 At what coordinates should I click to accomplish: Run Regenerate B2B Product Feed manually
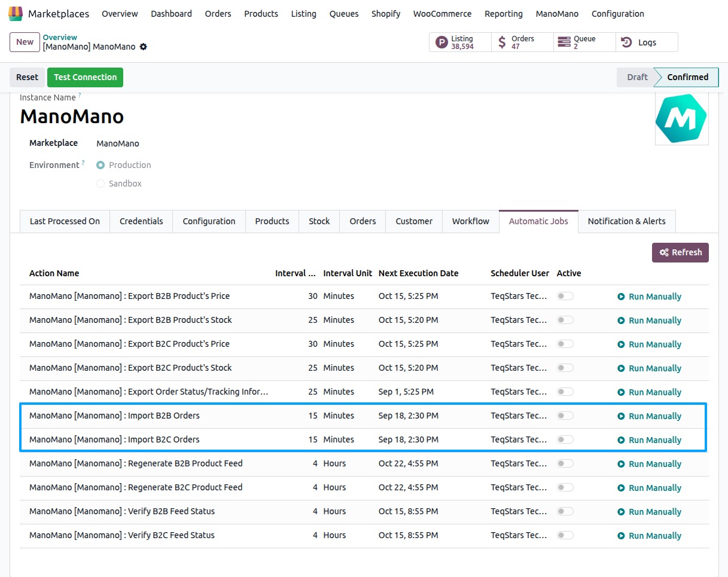click(x=649, y=464)
